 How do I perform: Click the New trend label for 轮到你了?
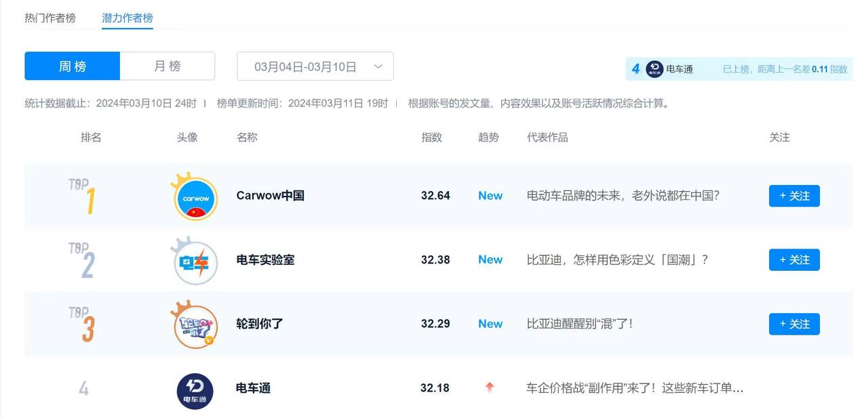click(x=490, y=324)
